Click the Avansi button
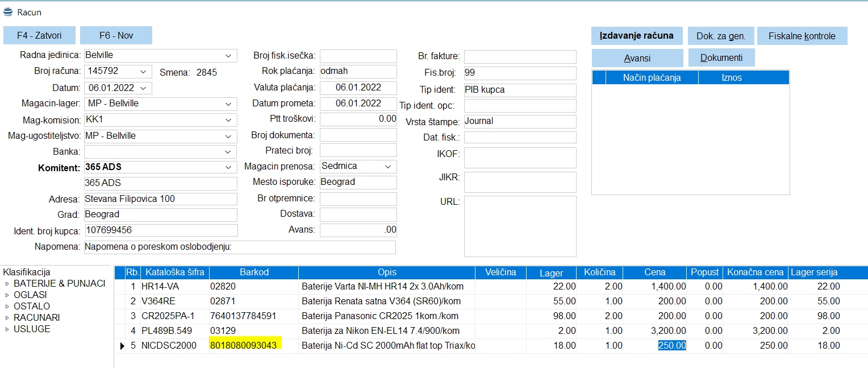Image resolution: width=868 pixels, height=368 pixels. click(x=637, y=58)
